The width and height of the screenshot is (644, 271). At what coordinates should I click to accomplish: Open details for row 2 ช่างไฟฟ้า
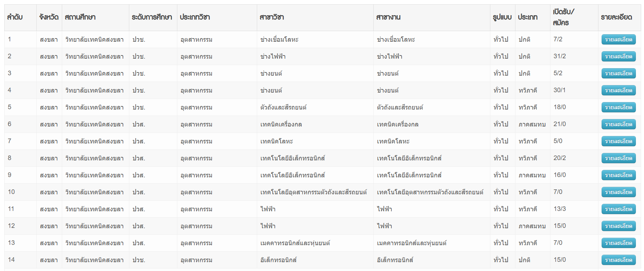point(618,57)
